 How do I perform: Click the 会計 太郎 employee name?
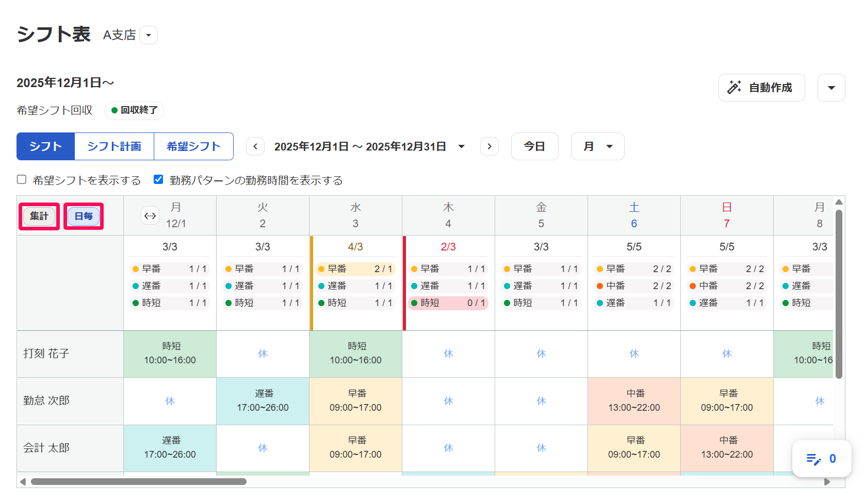pyautogui.click(x=46, y=448)
